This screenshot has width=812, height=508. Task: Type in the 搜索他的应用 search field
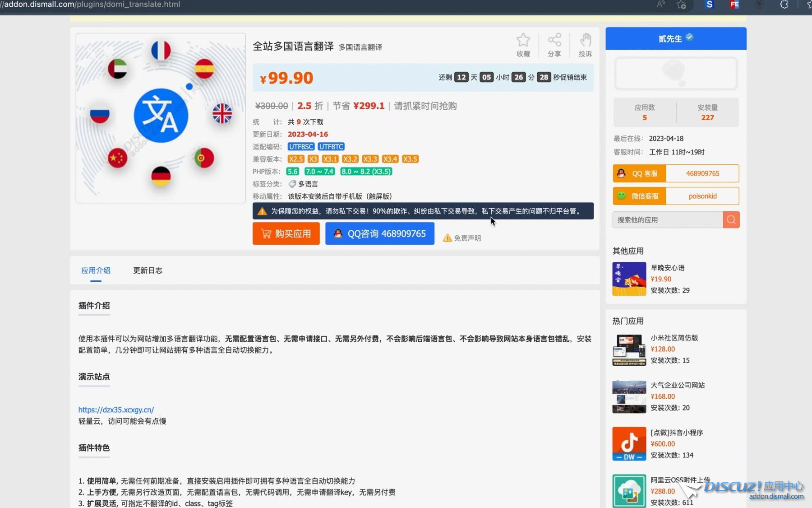pyautogui.click(x=667, y=220)
